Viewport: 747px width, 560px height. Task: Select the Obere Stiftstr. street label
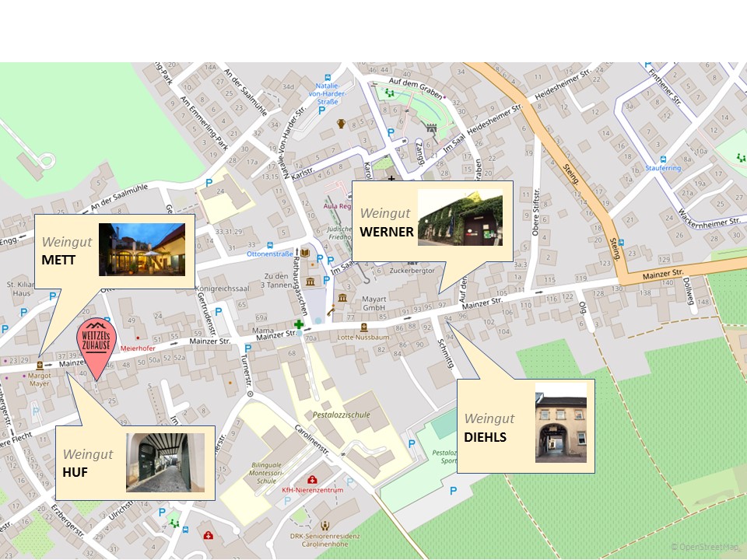[535, 212]
